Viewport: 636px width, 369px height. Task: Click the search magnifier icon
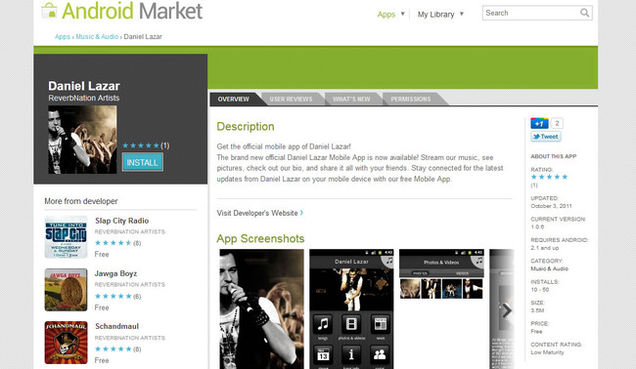pyautogui.click(x=584, y=13)
